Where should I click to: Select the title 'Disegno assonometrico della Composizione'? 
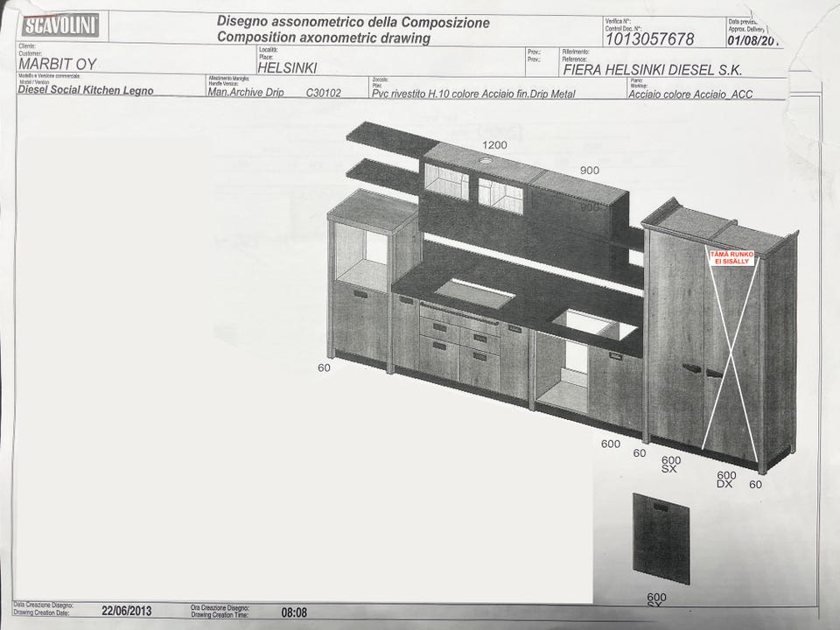coord(353,22)
